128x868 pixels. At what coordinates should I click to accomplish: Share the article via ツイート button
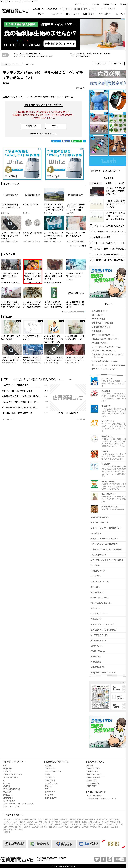pyautogui.click(x=56, y=141)
